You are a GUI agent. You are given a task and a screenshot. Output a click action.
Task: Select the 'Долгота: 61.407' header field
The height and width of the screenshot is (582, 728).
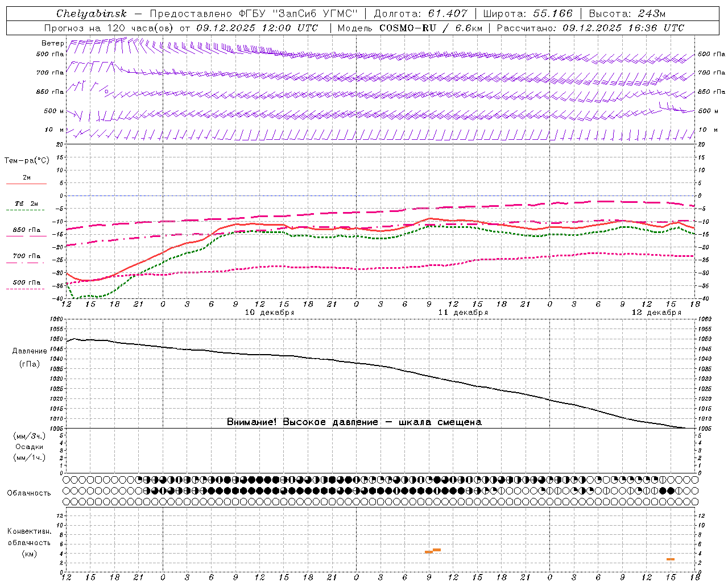click(420, 14)
